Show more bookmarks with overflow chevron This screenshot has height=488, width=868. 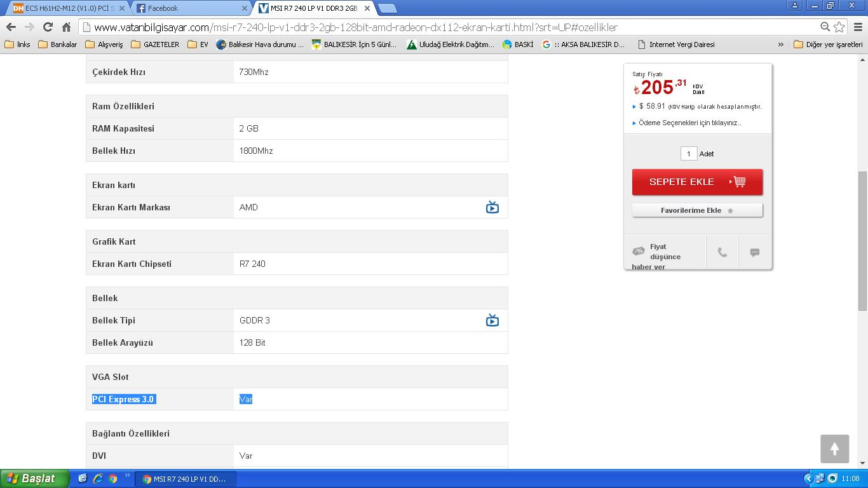tap(781, 44)
